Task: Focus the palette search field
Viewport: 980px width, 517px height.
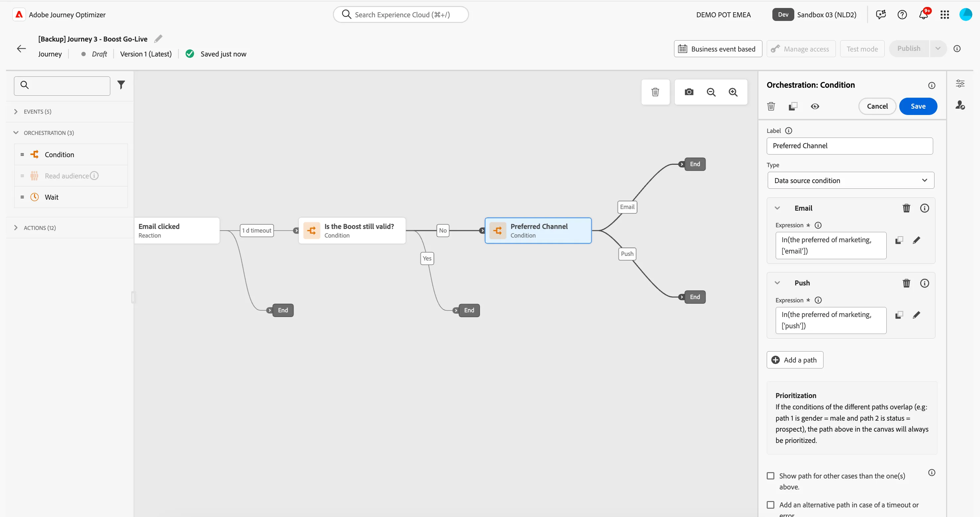Action: pyautogui.click(x=62, y=86)
